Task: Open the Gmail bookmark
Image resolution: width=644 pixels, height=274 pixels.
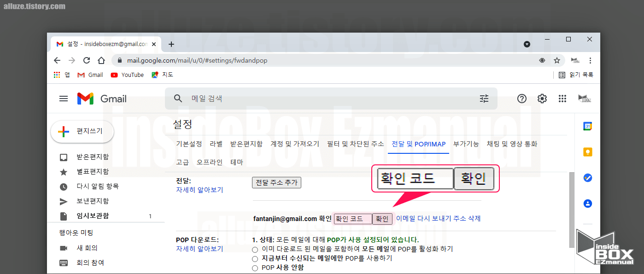Action: [x=90, y=75]
